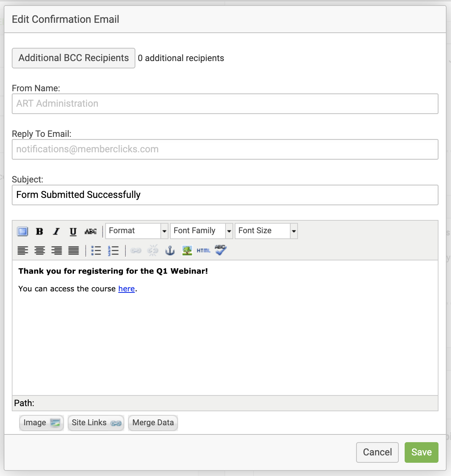Follow the "here" link in email body
Screen dimensions: 451x476
click(x=126, y=289)
